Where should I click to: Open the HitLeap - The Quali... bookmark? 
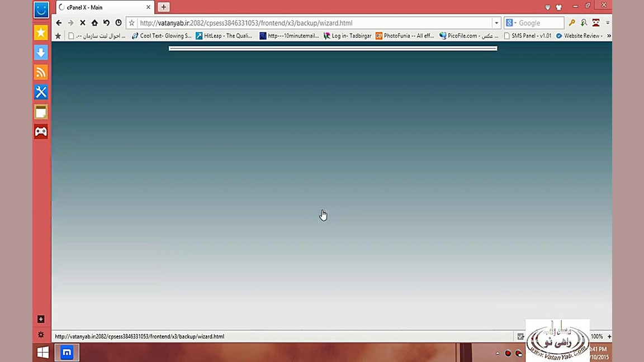point(224,36)
